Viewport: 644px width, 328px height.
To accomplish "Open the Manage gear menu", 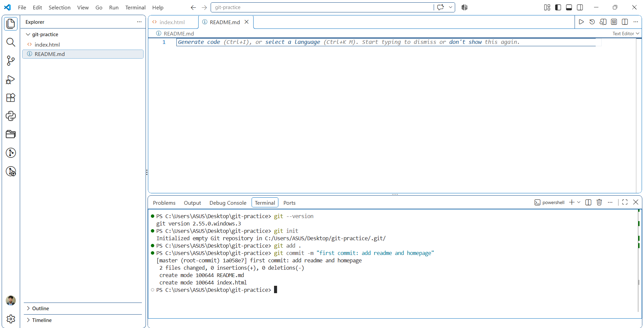I will [x=11, y=319].
